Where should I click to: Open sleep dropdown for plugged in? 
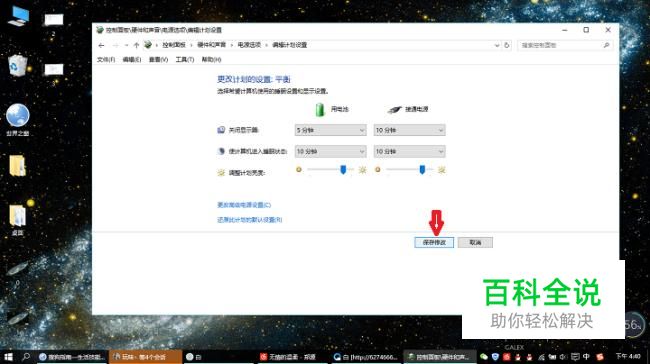click(x=409, y=152)
